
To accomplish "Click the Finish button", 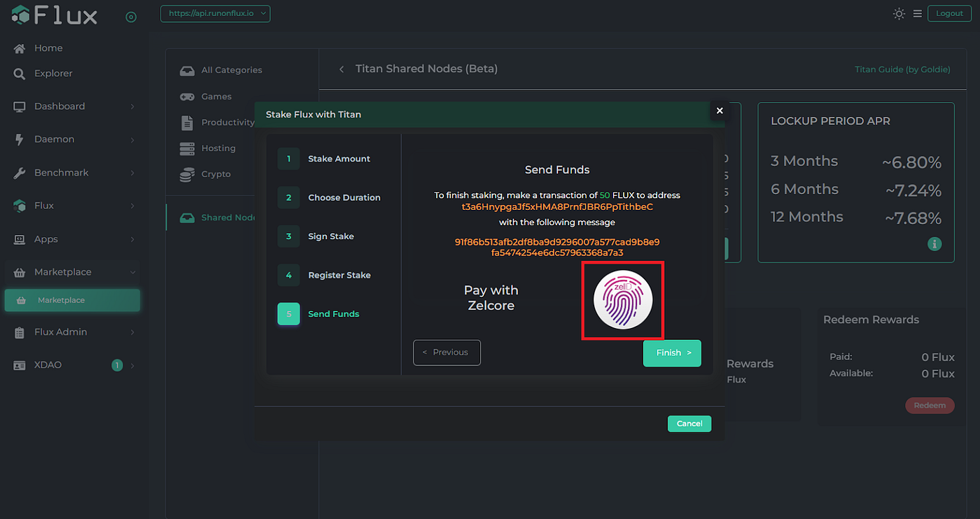I will [x=672, y=353].
